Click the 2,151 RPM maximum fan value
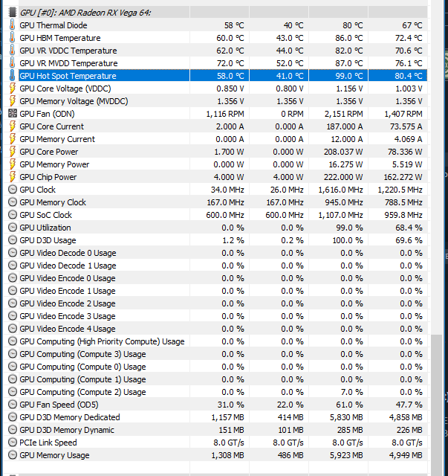Image resolution: width=448 pixels, height=476 pixels. coord(344,114)
